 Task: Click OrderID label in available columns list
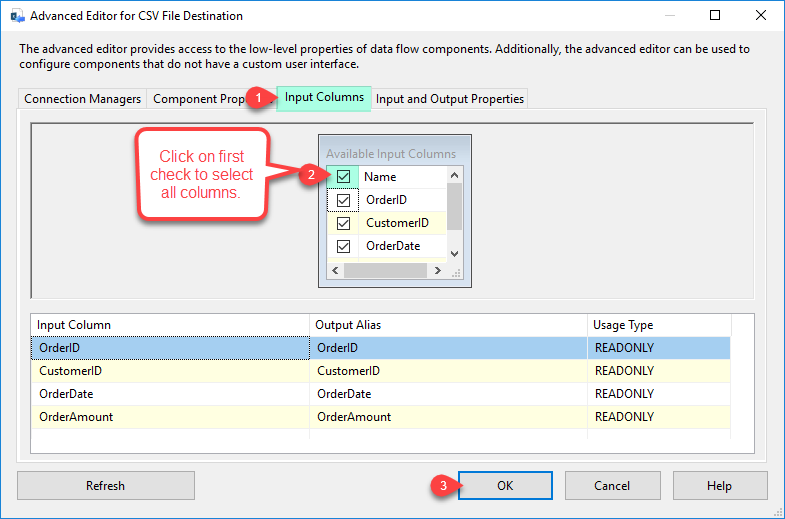coord(386,200)
